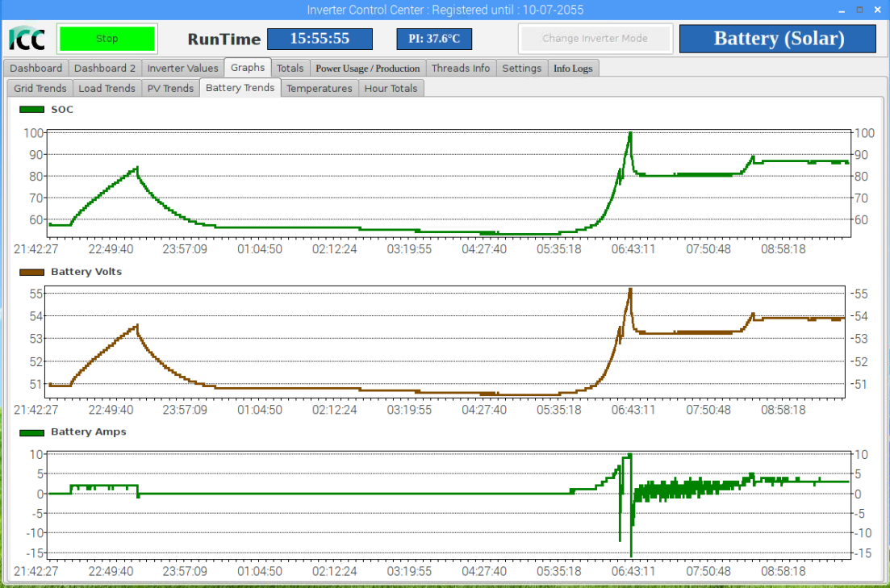Click the Change Inverter Mode button
The width and height of the screenshot is (890, 588).
click(595, 38)
